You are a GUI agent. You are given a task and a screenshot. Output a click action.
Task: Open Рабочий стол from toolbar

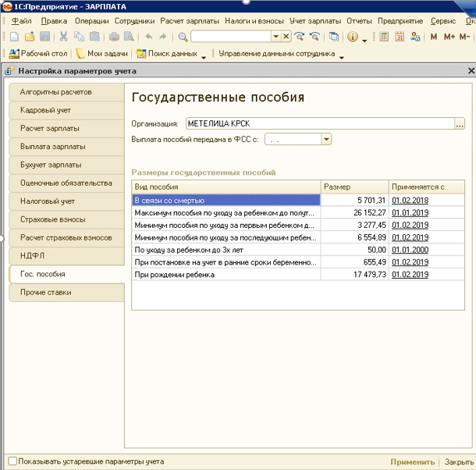(x=38, y=53)
